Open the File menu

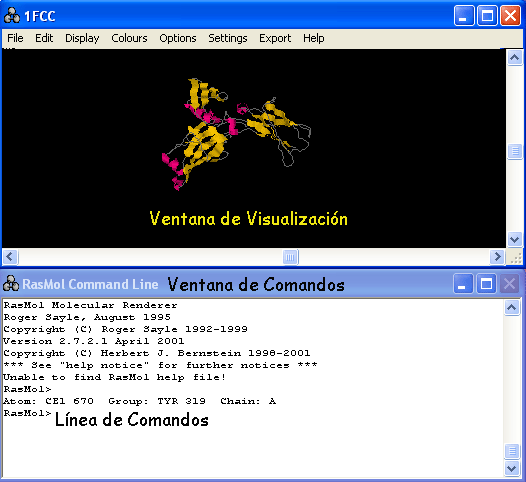click(x=15, y=38)
